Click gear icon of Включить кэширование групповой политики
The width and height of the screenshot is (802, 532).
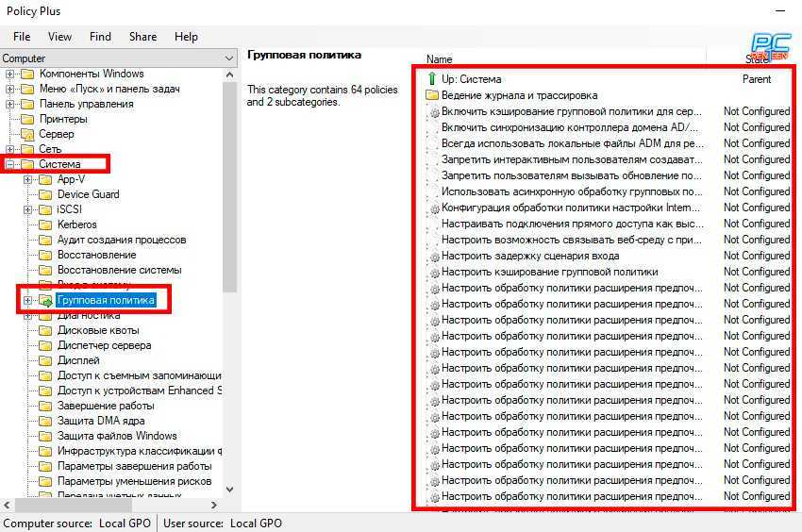(x=434, y=112)
